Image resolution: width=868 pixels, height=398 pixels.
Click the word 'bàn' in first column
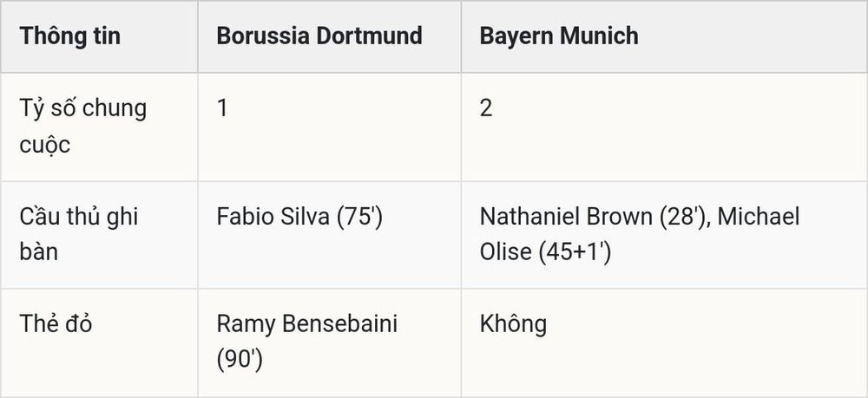pos(39,252)
